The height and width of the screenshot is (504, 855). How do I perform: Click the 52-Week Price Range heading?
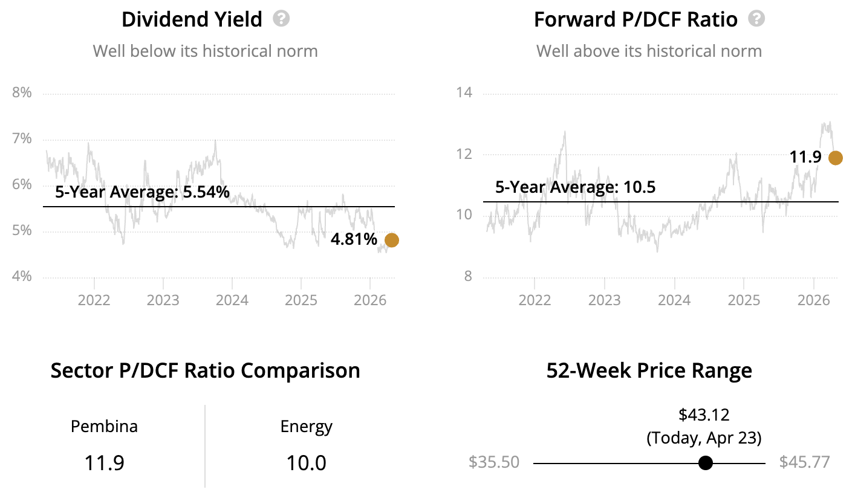(x=649, y=370)
